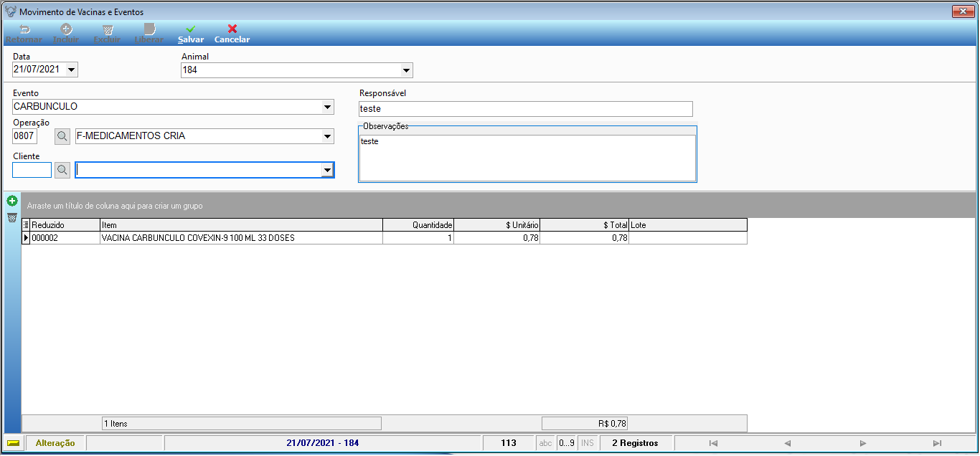Click the Retornar toolbar button
Viewport: 980px width, 456px height.
(24, 34)
